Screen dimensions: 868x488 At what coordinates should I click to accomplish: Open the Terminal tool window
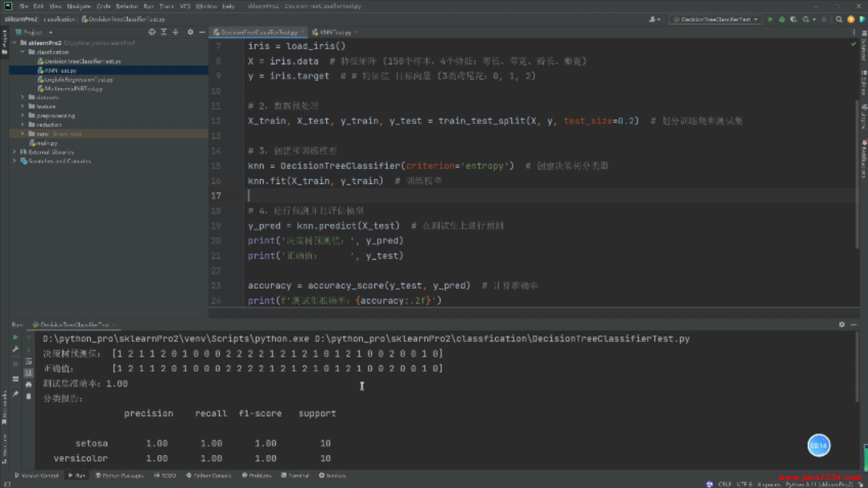point(295,475)
